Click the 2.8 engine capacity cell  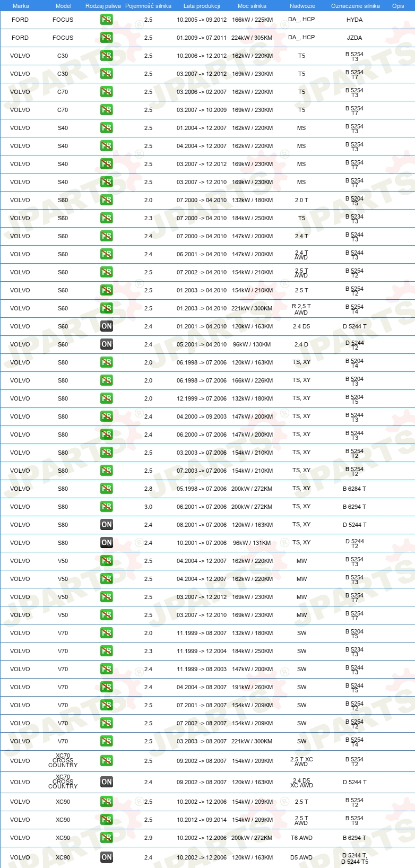[148, 489]
